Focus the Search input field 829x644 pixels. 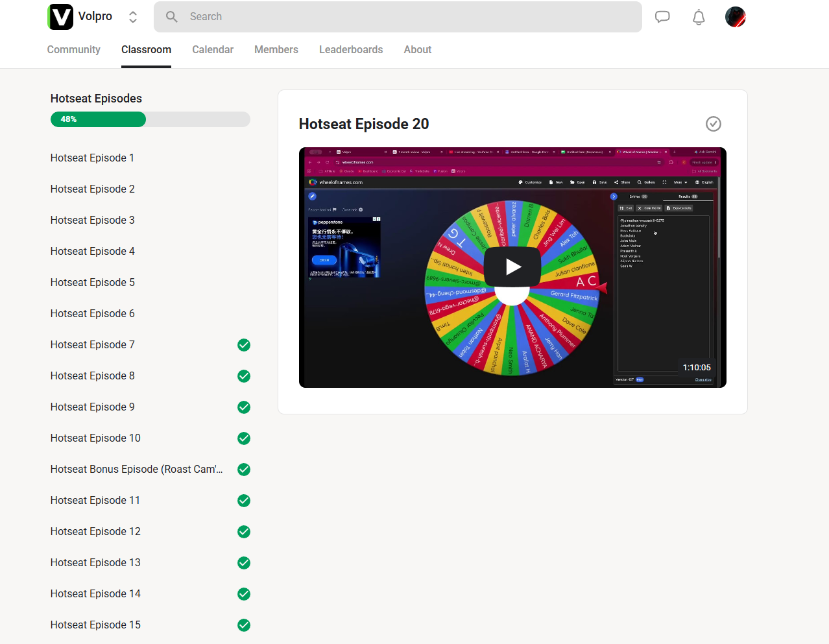click(398, 17)
